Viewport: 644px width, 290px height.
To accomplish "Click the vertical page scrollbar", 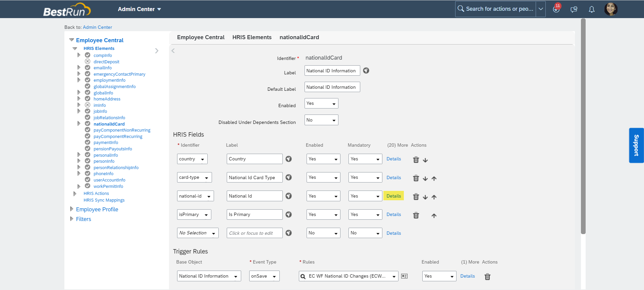I will click(583, 127).
